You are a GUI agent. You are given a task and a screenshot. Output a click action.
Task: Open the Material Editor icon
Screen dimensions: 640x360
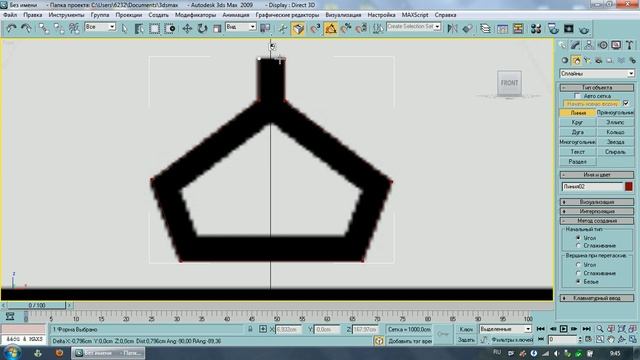click(x=536, y=28)
